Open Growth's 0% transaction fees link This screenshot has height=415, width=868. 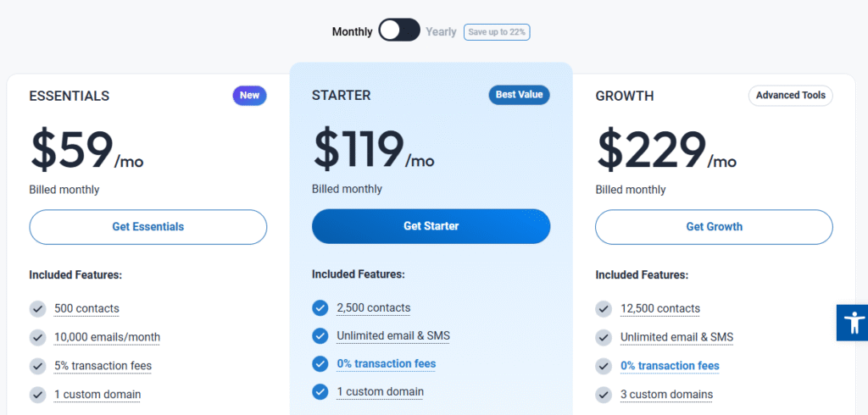coord(670,366)
